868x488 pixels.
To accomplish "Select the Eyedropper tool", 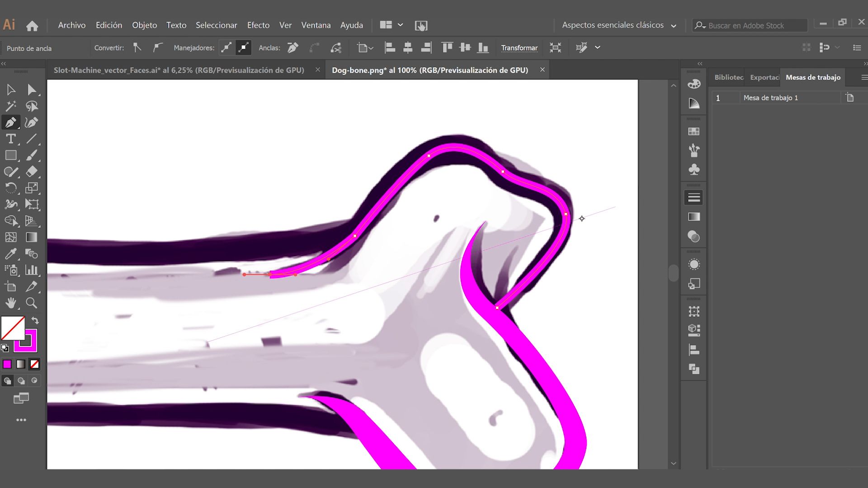I will point(11,253).
